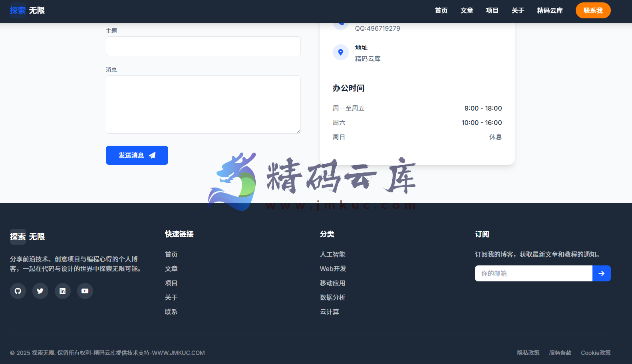Click the 精码云库 address text
Screen dimensions: 632x364
coord(368,59)
